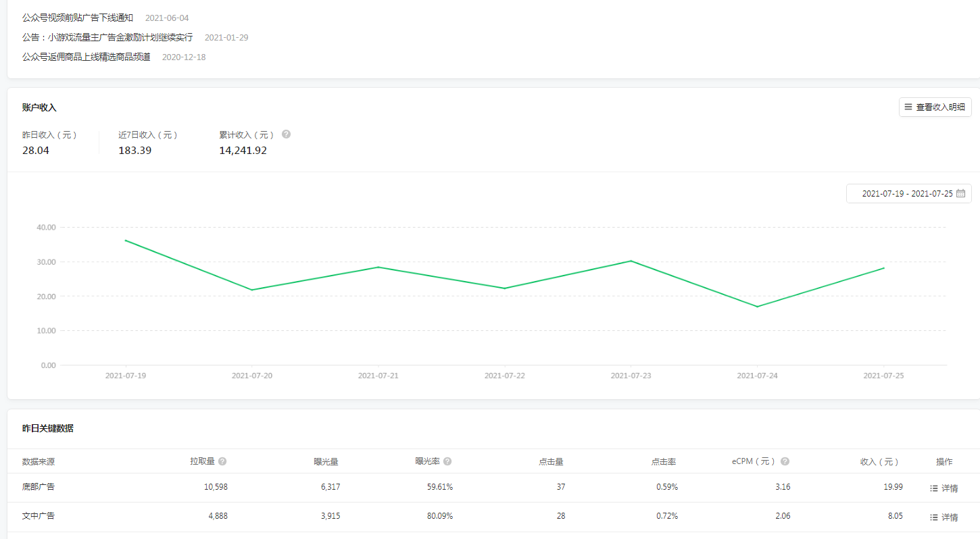980x539 pixels.
Task: Open 公众号返佣商品上线精选商品频道 announcement
Action: point(87,57)
